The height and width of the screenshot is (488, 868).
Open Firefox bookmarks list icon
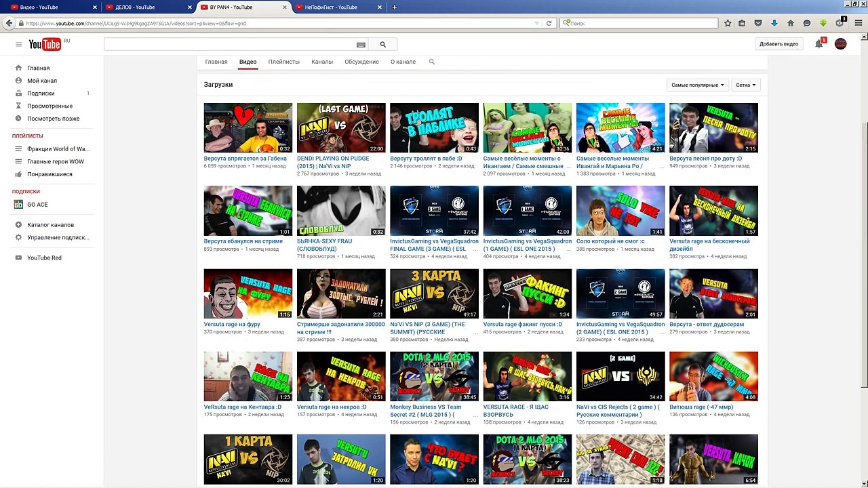pos(742,23)
